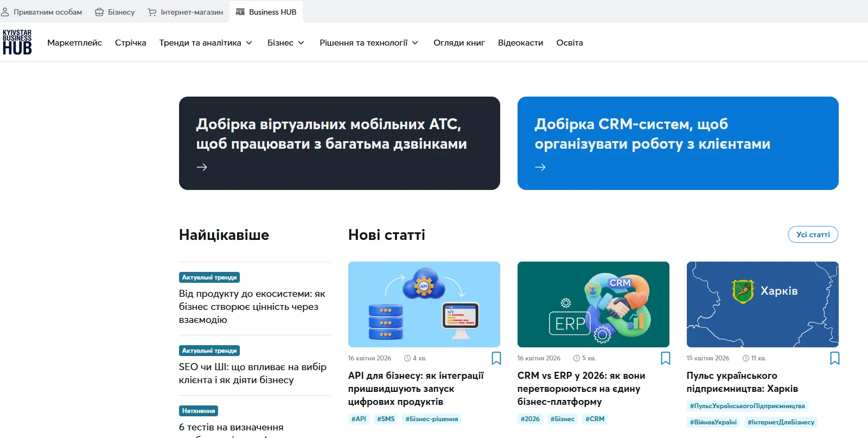This screenshot has width=868, height=438.
Task: Bookmark the CRM vs ERP article
Action: click(x=665, y=358)
